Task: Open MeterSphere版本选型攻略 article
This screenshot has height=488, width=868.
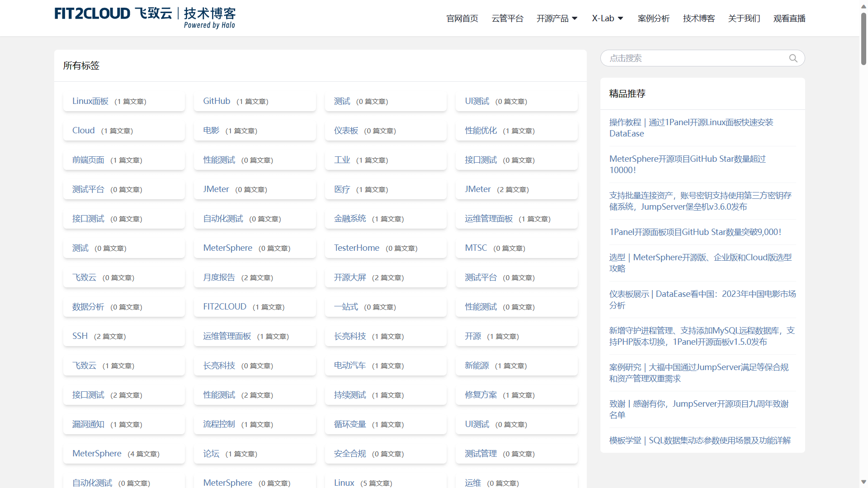Action: 700,263
